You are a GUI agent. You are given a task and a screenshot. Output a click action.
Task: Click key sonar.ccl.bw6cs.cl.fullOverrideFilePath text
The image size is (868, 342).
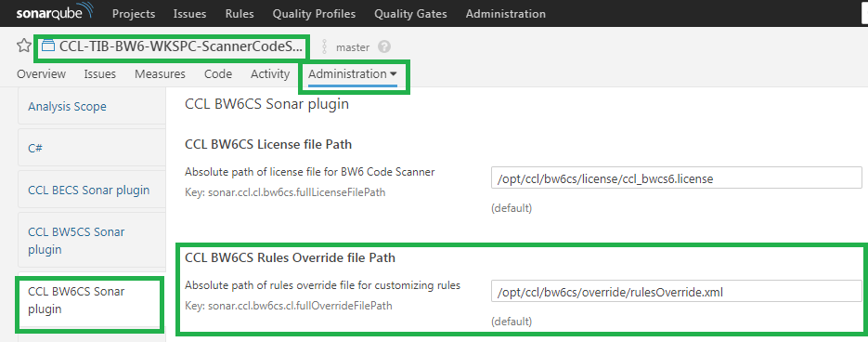289,306
